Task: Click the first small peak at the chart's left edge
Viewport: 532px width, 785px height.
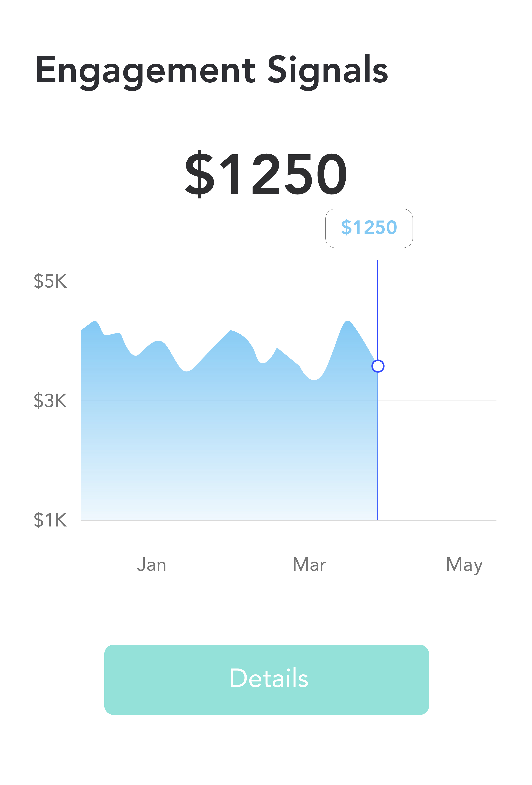Action: coord(95,321)
